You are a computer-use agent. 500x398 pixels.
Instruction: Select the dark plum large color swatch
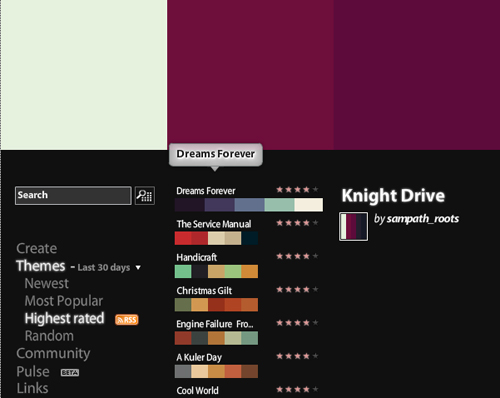[417, 75]
